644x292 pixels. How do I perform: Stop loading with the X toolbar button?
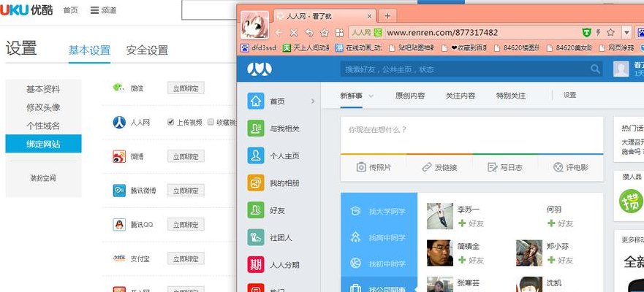point(294,32)
